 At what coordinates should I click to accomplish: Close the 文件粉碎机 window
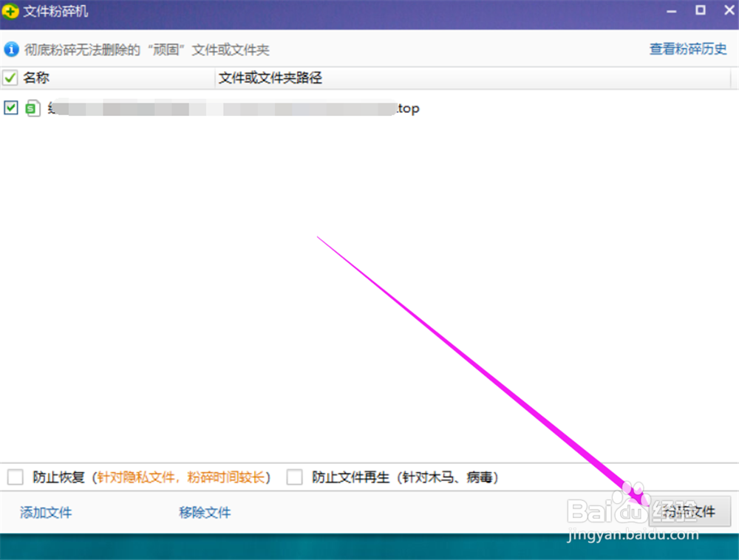pyautogui.click(x=729, y=10)
